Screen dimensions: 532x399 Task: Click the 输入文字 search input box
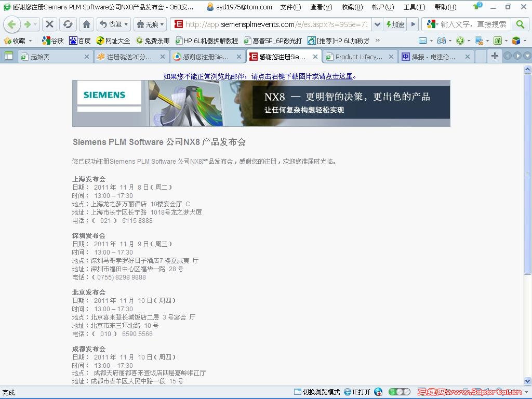474,24
